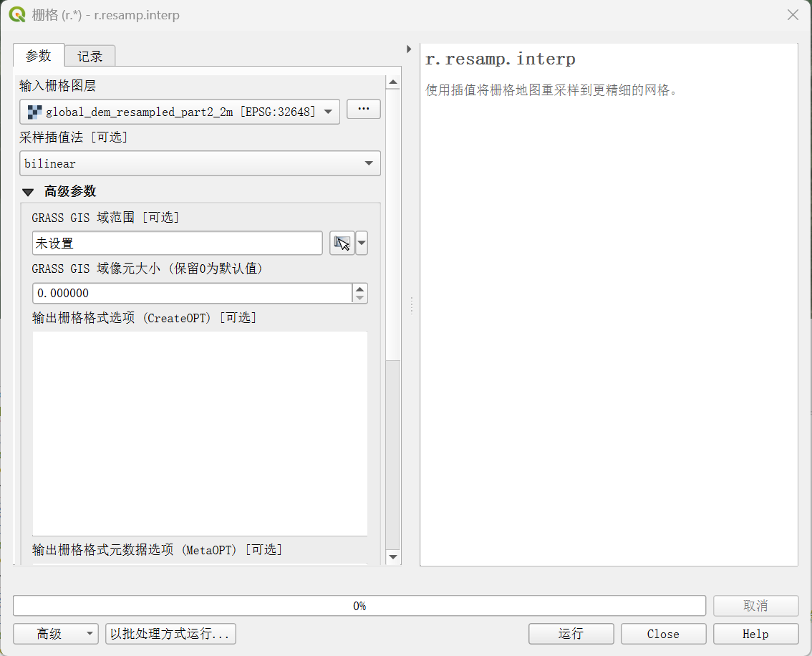Collapse the help panel using the triangle arrow
Viewport: 812px width, 656px height.
click(409, 49)
